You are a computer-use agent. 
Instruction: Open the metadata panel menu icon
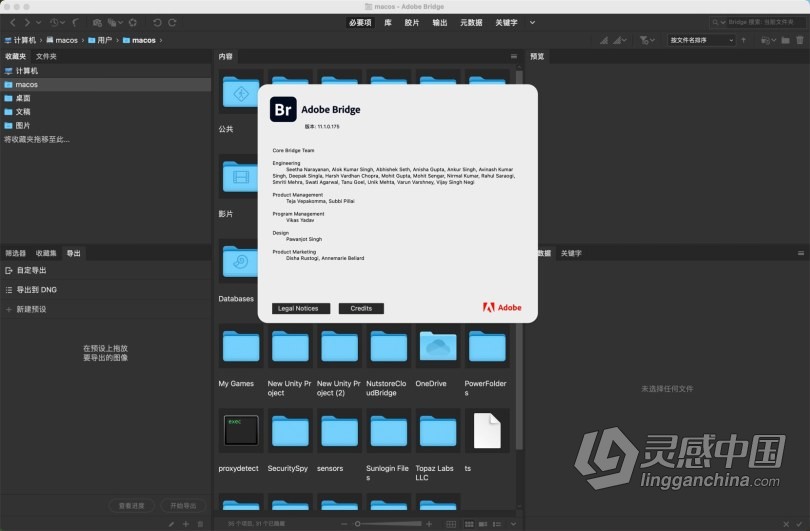point(801,253)
